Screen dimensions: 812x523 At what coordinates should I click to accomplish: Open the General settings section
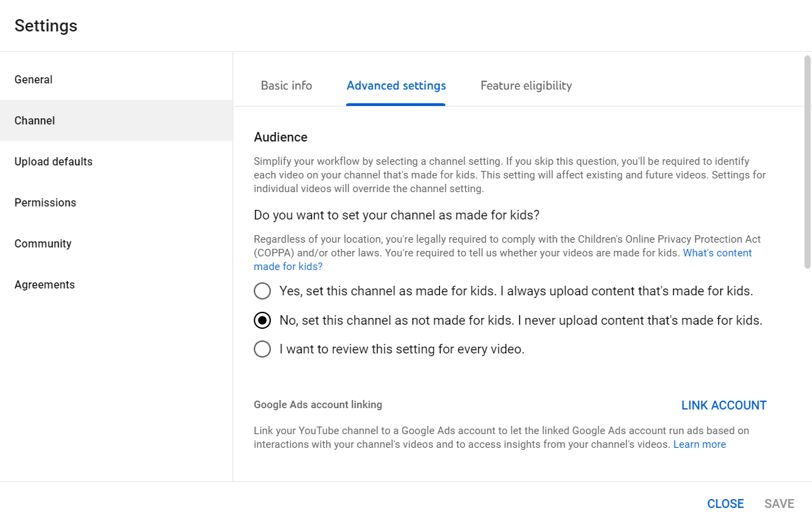(116, 80)
